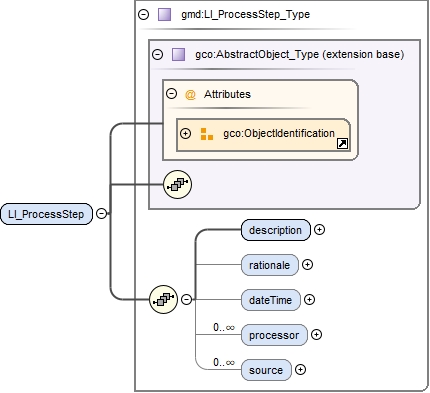
Task: Expand gco:ObjectIdentification attribute group
Action: click(x=185, y=133)
